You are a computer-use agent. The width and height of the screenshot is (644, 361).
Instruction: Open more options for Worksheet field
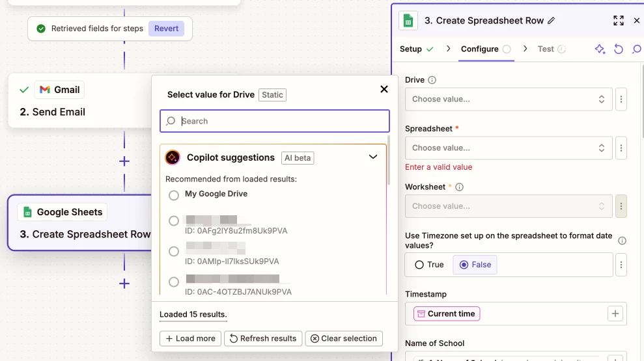(x=621, y=206)
